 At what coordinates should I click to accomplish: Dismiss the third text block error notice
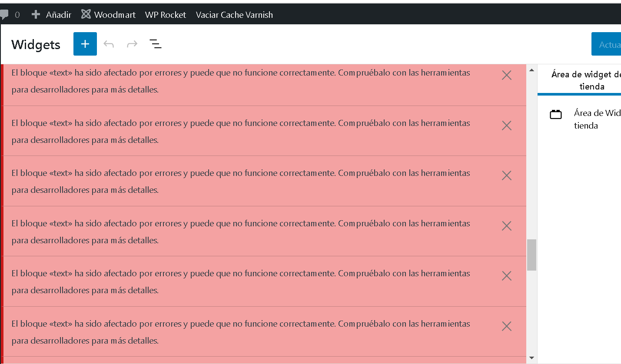coord(507,176)
